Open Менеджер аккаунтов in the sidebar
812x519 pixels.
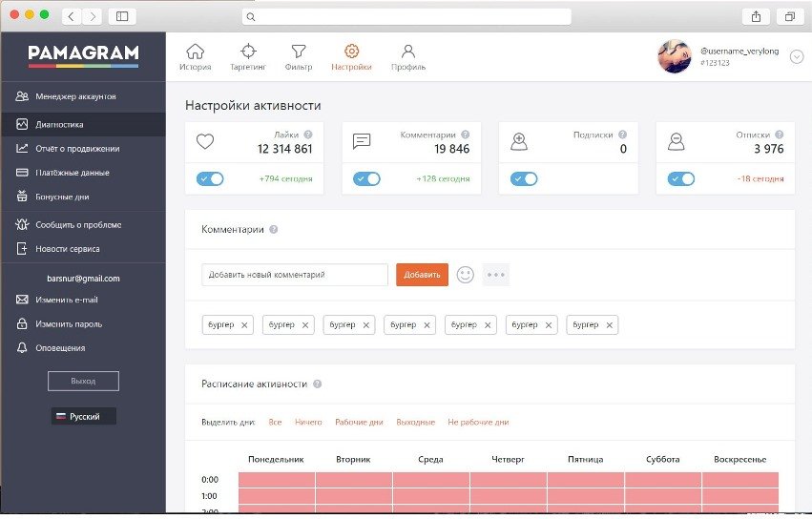pos(83,96)
